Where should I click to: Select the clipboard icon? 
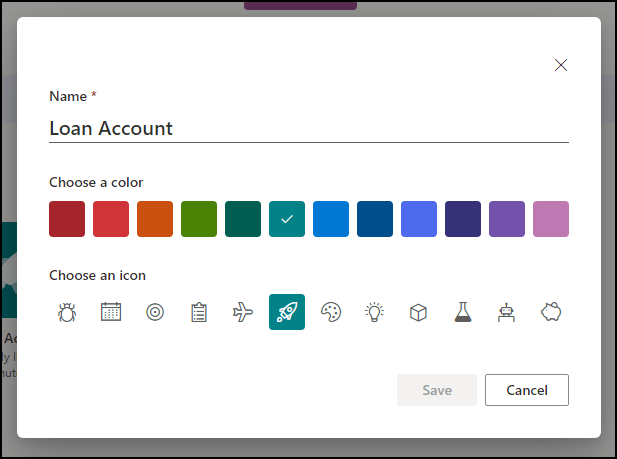tap(199, 312)
